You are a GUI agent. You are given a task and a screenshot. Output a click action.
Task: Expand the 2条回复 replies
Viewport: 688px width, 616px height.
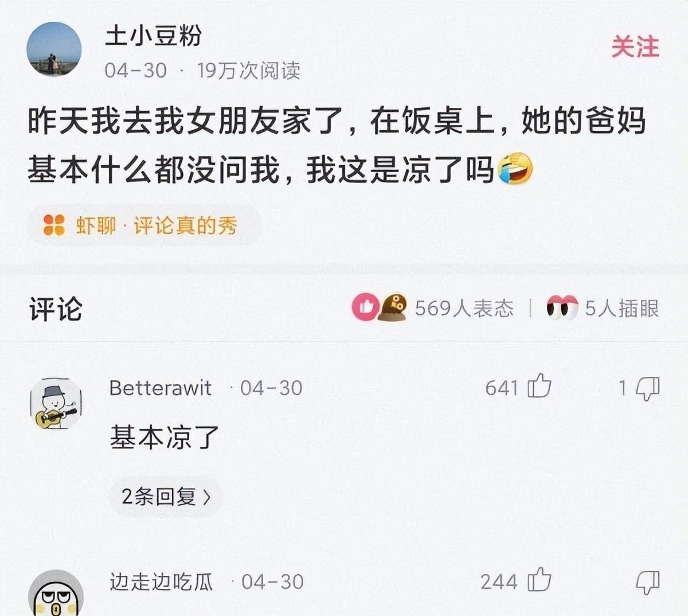click(166, 496)
